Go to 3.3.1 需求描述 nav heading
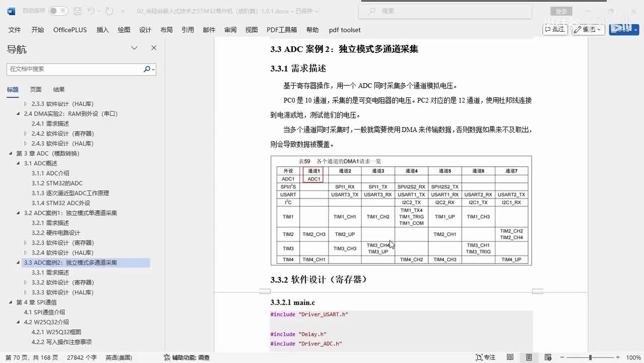This screenshot has width=644, height=363. click(x=50, y=273)
